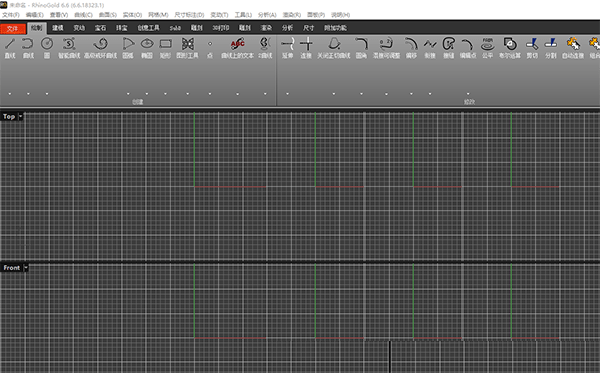The height and width of the screenshot is (373, 600).
Task: Expand the Ellipse tool dropdown arrow
Action: [x=147, y=94]
